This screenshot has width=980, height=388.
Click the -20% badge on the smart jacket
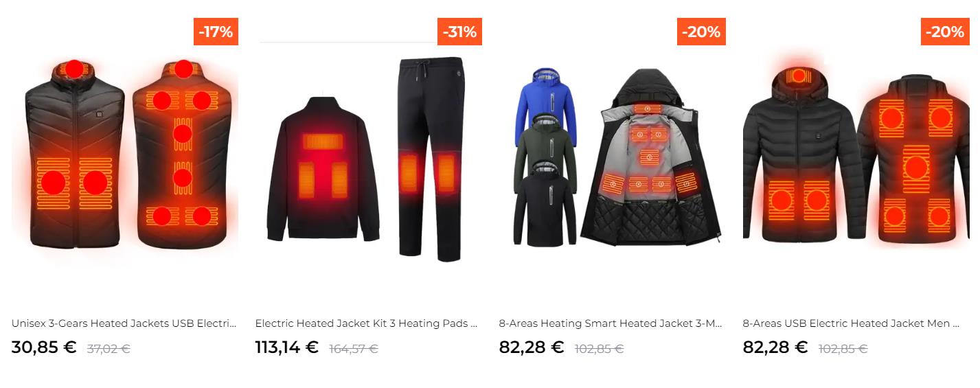coord(701,32)
